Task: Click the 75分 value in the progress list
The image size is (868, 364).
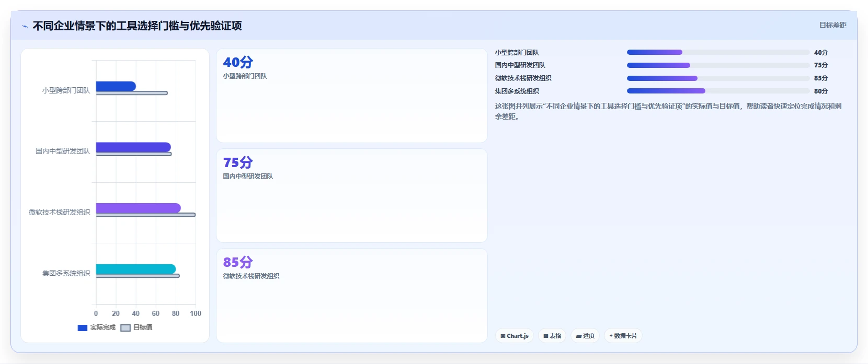Action: click(821, 65)
